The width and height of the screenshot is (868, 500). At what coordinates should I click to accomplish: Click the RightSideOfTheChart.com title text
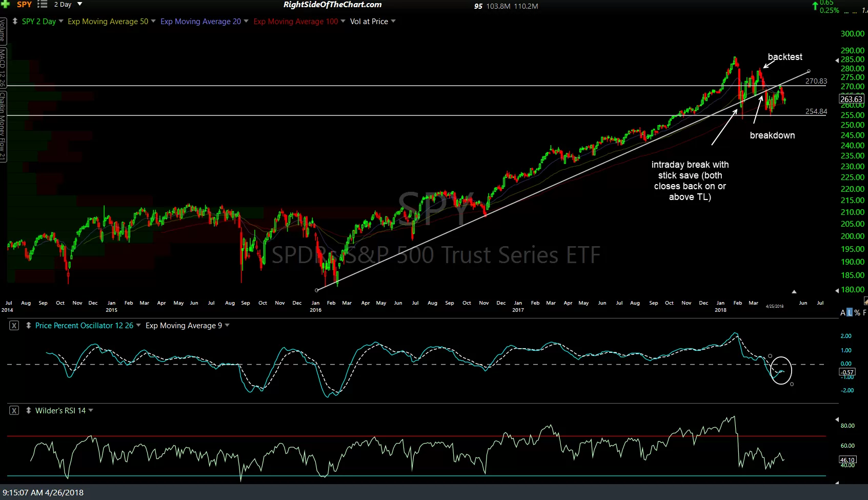tap(332, 5)
